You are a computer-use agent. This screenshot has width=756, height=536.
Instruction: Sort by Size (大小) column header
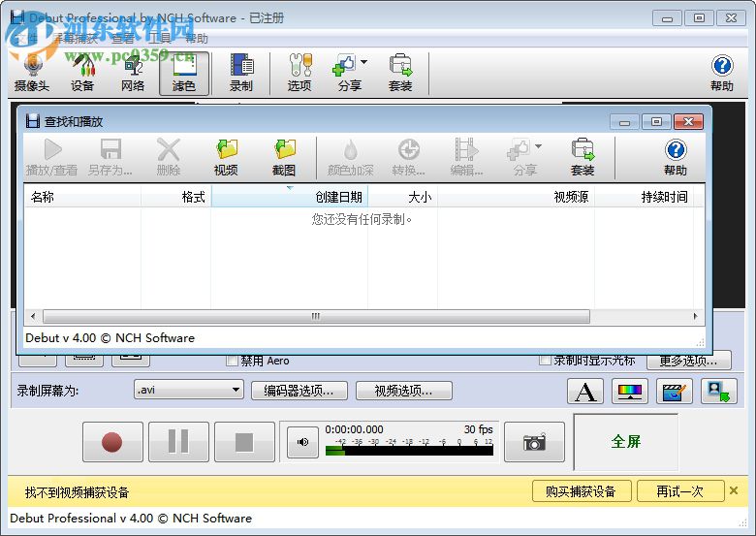(403, 197)
